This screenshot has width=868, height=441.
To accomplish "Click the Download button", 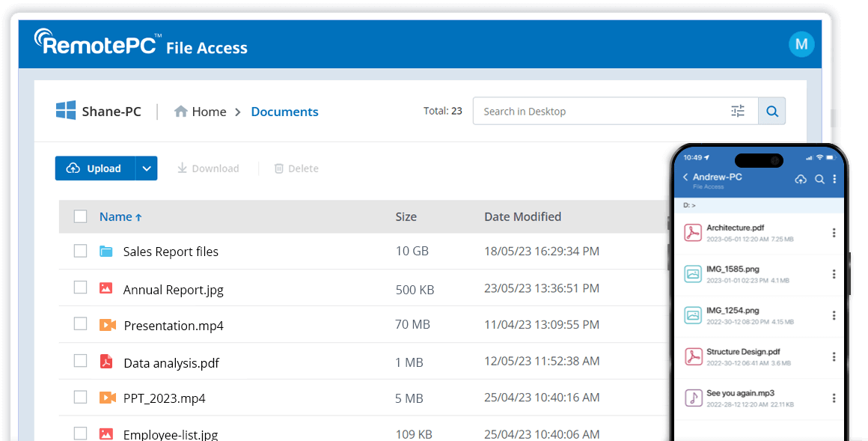I will [x=208, y=168].
